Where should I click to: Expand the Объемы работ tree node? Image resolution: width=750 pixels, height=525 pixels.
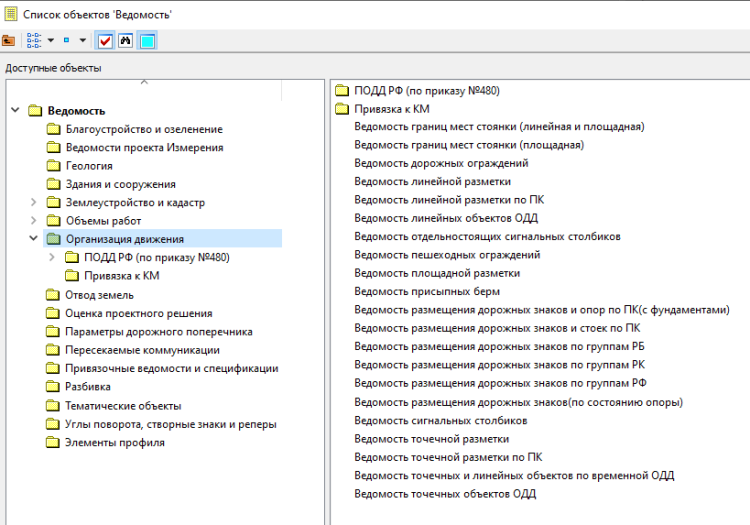[x=34, y=221]
